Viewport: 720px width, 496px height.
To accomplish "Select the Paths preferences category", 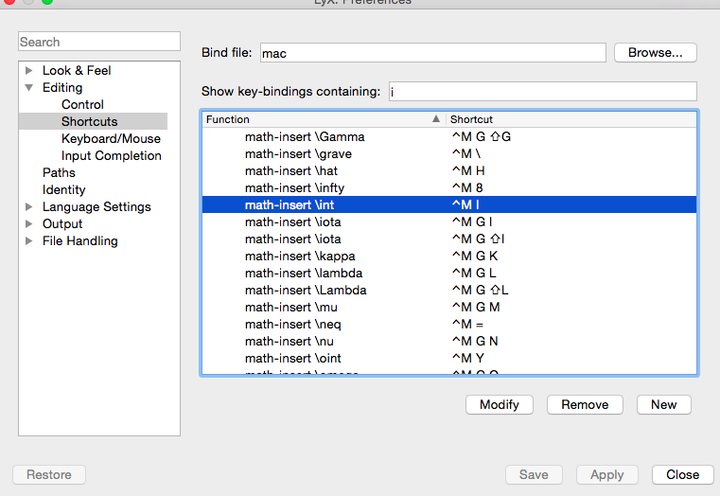I will 59,173.
